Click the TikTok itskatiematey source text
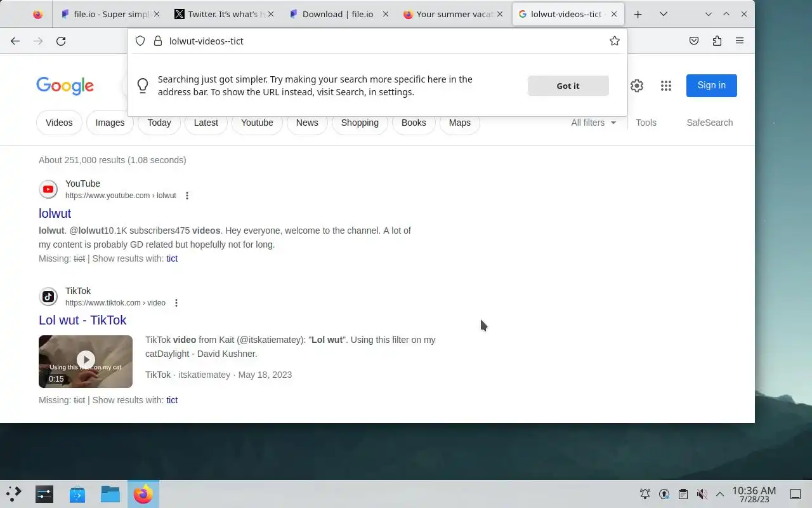The image size is (812, 508). (188, 375)
